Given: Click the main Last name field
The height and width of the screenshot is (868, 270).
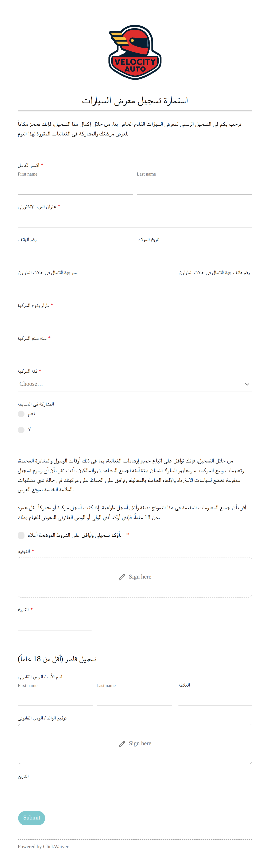Looking at the screenshot, I should point(194,187).
